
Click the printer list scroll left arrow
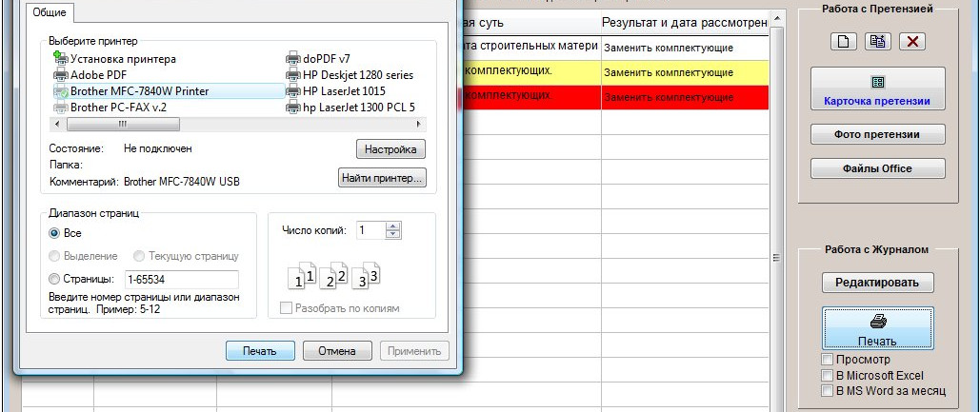tap(59, 124)
